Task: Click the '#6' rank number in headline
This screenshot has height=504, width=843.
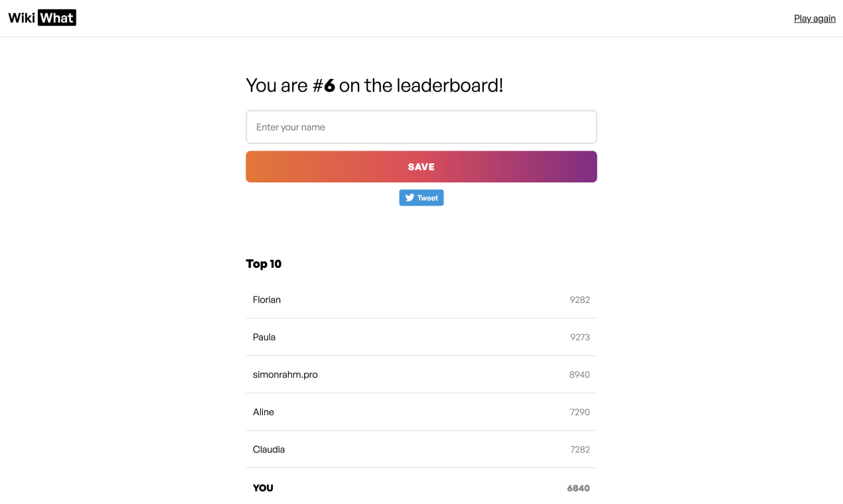Action: pyautogui.click(x=327, y=85)
